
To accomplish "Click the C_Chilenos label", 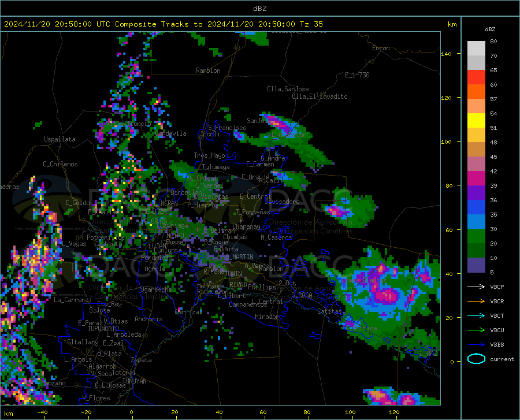I will point(60,164).
